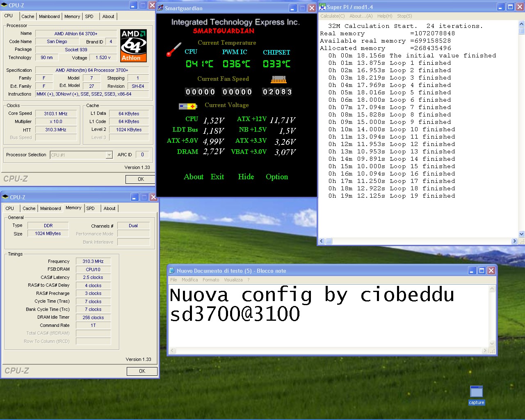Open the Visualizza menu in Blocco note
The width and height of the screenshot is (525, 420).
coord(233,280)
